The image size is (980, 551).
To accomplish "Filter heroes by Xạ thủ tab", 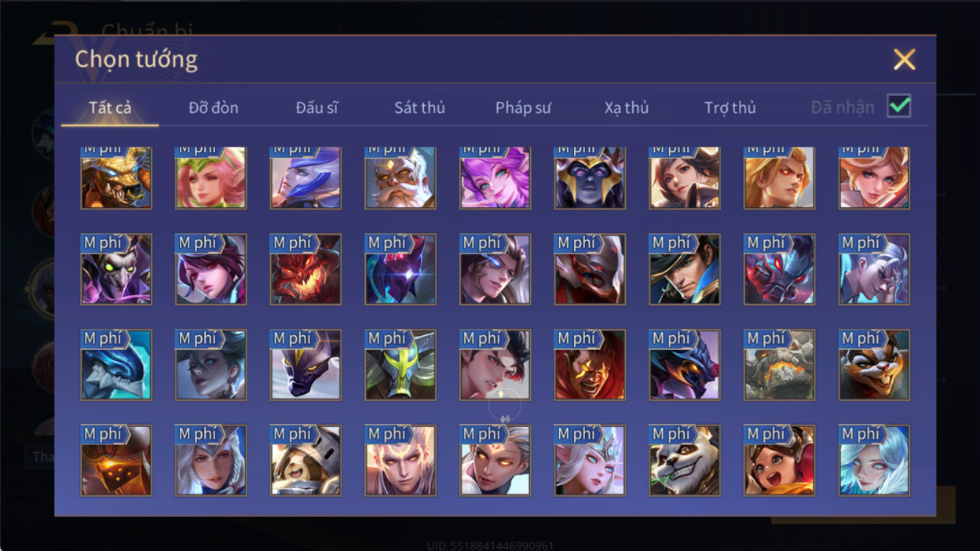I will coord(627,108).
